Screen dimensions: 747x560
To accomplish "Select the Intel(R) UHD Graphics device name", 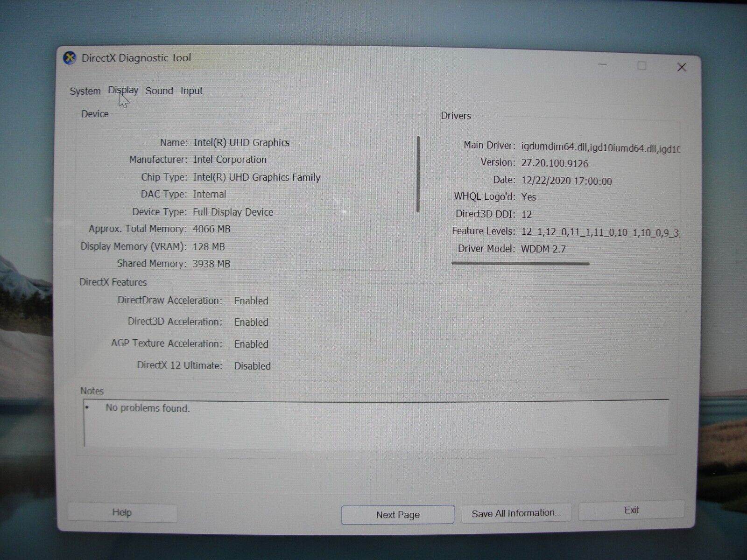I will (242, 142).
